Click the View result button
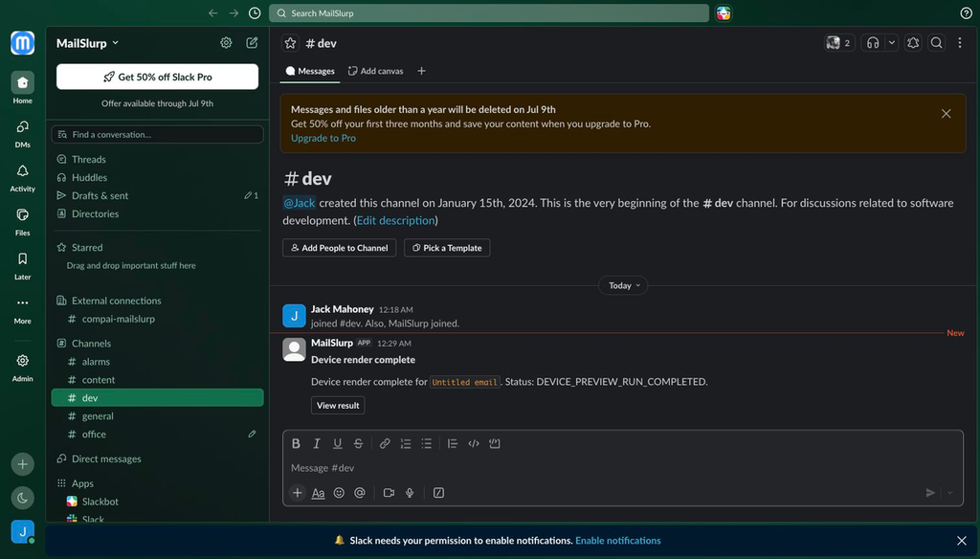 coord(338,405)
